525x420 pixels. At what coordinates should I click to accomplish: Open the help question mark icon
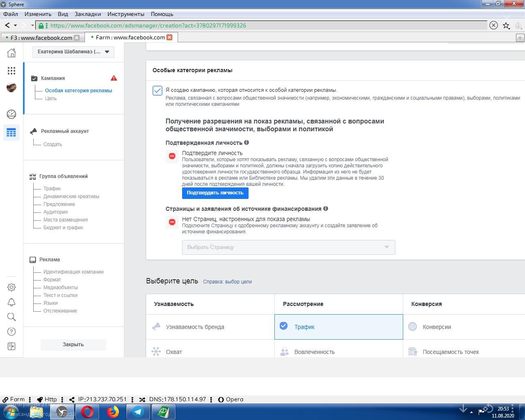click(x=11, y=331)
